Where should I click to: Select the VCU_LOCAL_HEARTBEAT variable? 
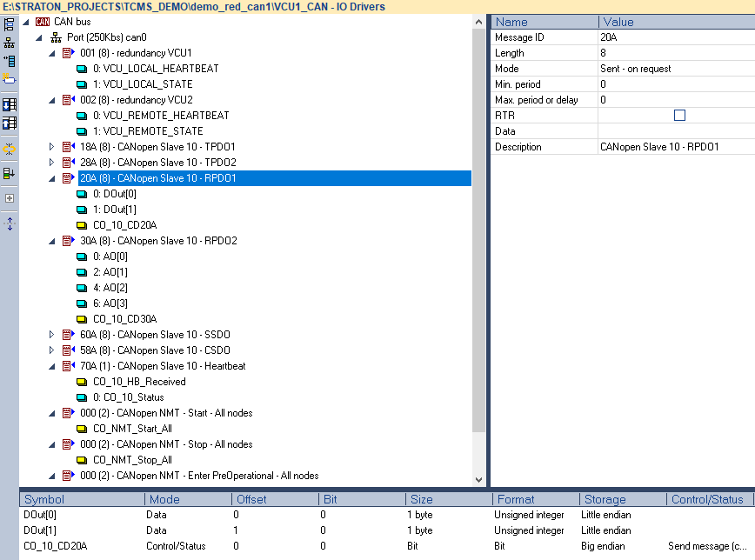160,69
